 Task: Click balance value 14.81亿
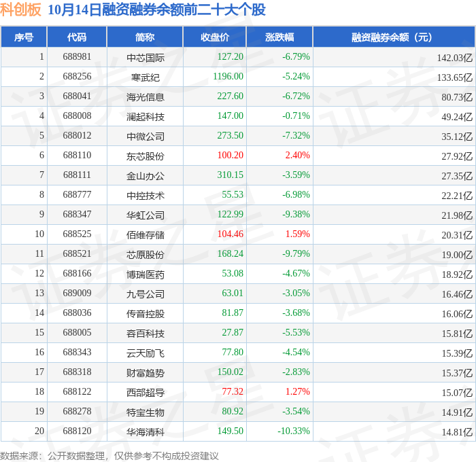point(457,432)
